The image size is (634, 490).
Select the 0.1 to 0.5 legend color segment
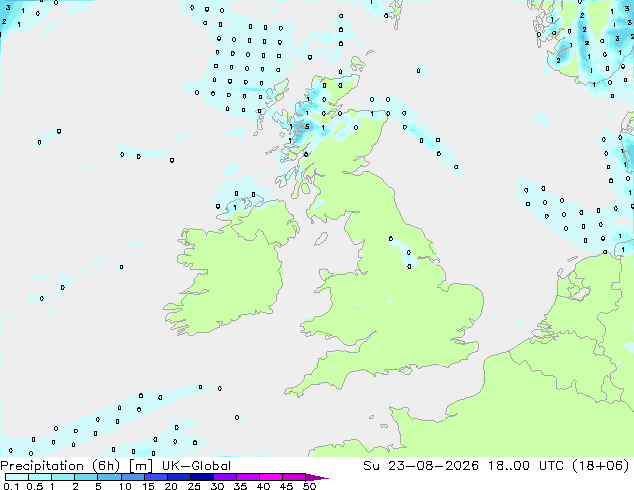pyautogui.click(x=17, y=477)
